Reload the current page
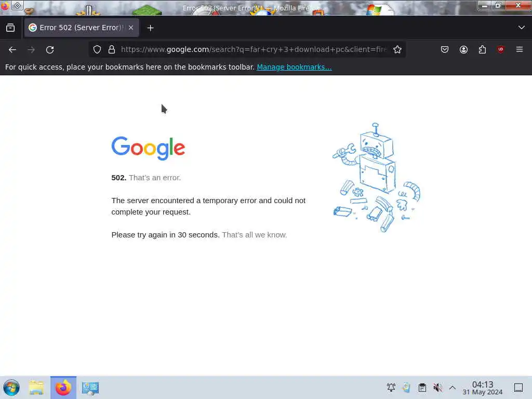Image resolution: width=532 pixels, height=399 pixels. (x=50, y=50)
